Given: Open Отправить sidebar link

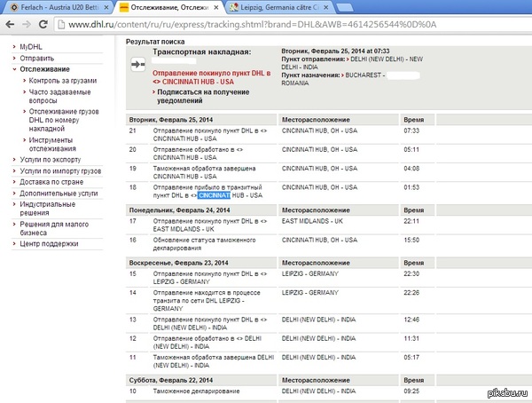Looking at the screenshot, I should 36,58.
